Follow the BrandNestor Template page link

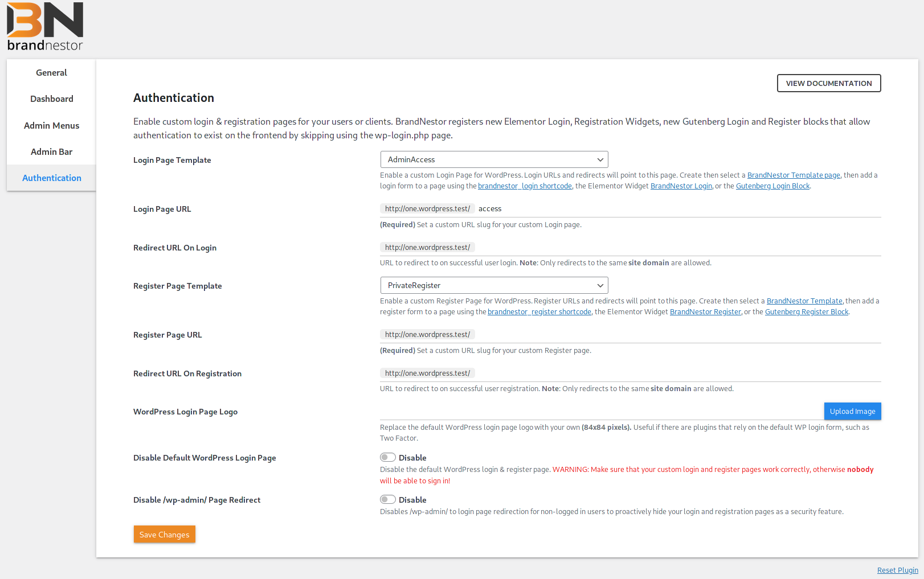[x=794, y=175]
